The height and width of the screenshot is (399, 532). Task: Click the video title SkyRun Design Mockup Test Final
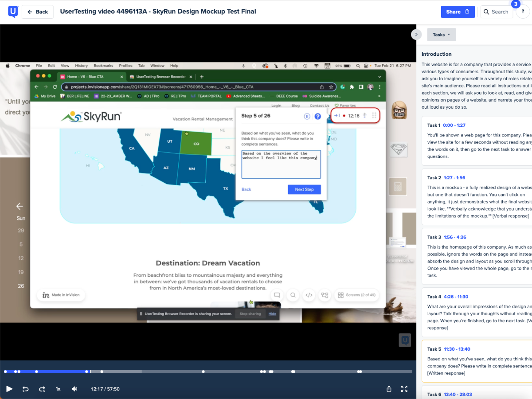(158, 12)
